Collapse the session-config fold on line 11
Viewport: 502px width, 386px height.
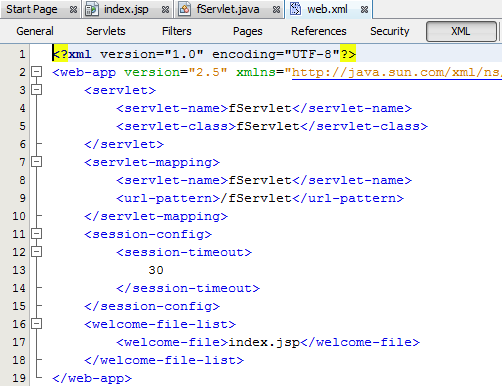pos(36,234)
